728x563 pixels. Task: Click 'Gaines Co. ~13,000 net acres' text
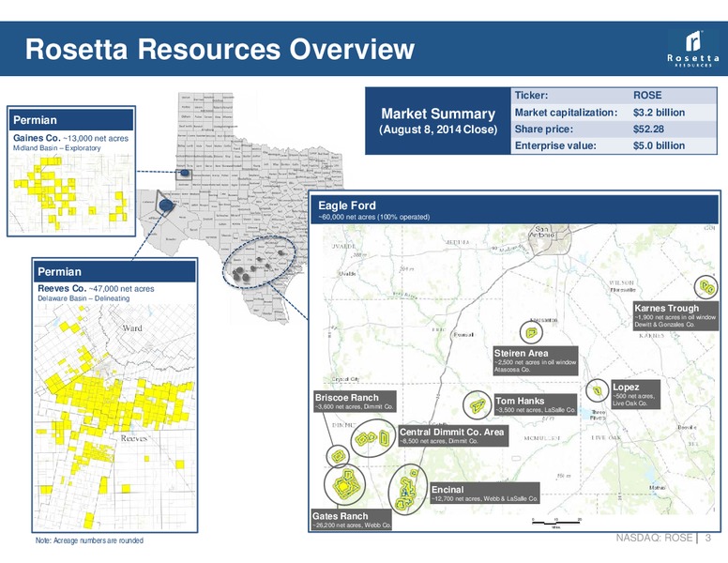70,138
